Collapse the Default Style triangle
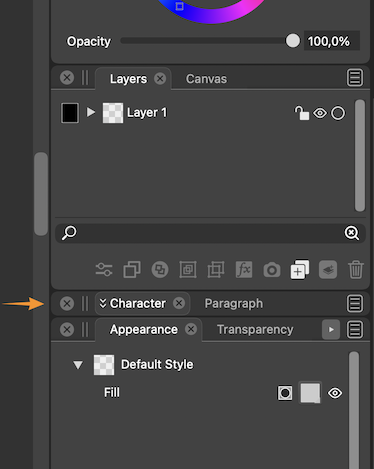374x469 pixels. (78, 365)
